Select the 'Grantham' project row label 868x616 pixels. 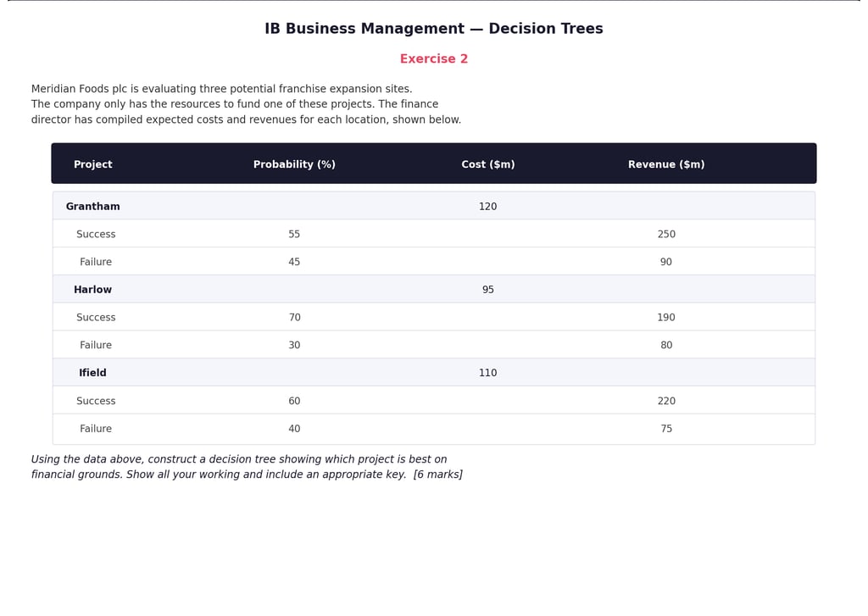(92, 207)
